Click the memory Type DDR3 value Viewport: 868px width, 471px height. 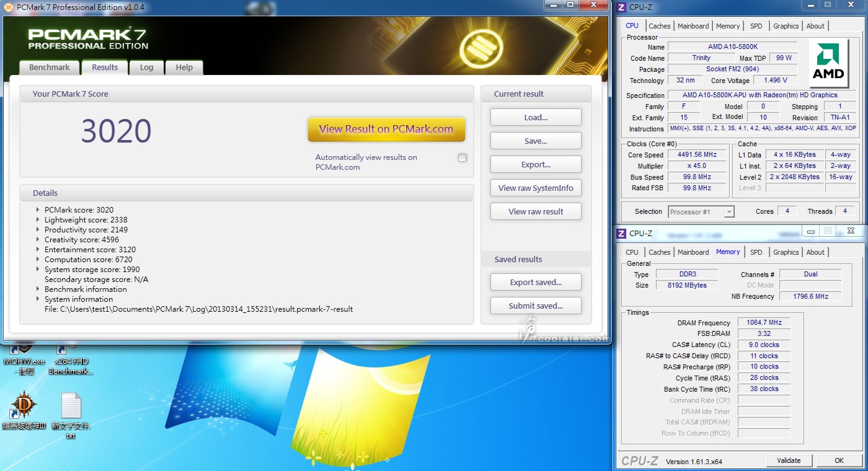(686, 274)
